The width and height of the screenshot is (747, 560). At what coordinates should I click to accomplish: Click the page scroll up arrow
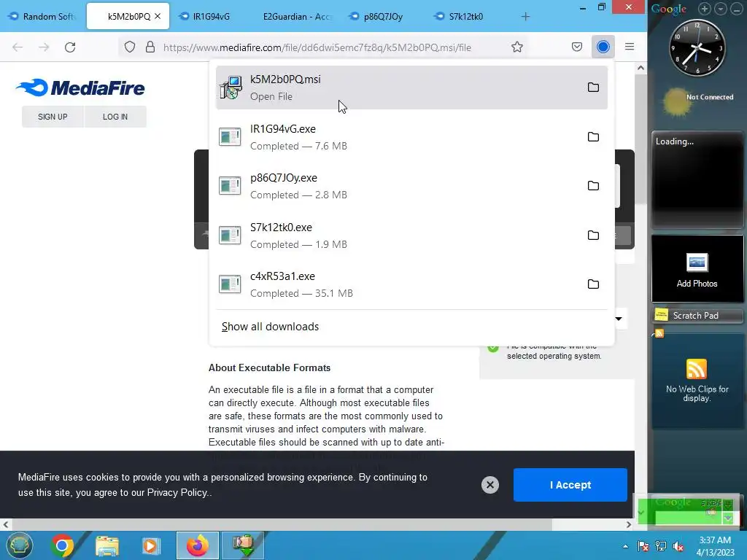pyautogui.click(x=640, y=68)
